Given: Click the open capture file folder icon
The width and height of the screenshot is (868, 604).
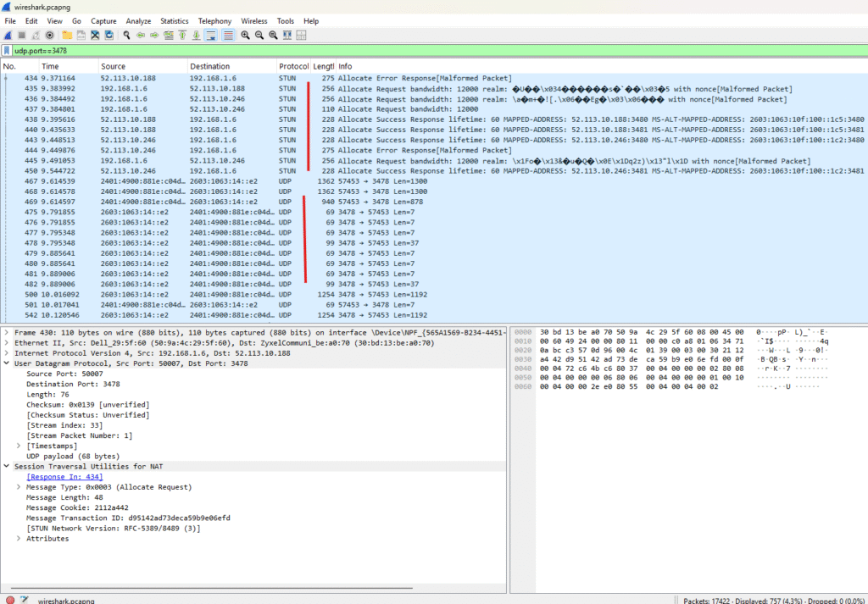Looking at the screenshot, I should point(67,36).
